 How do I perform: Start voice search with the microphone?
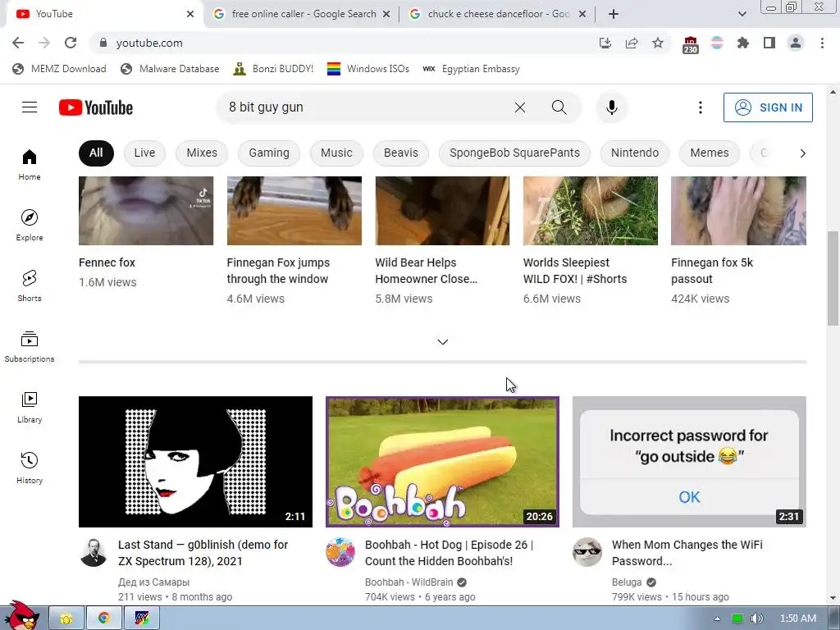[611, 107]
